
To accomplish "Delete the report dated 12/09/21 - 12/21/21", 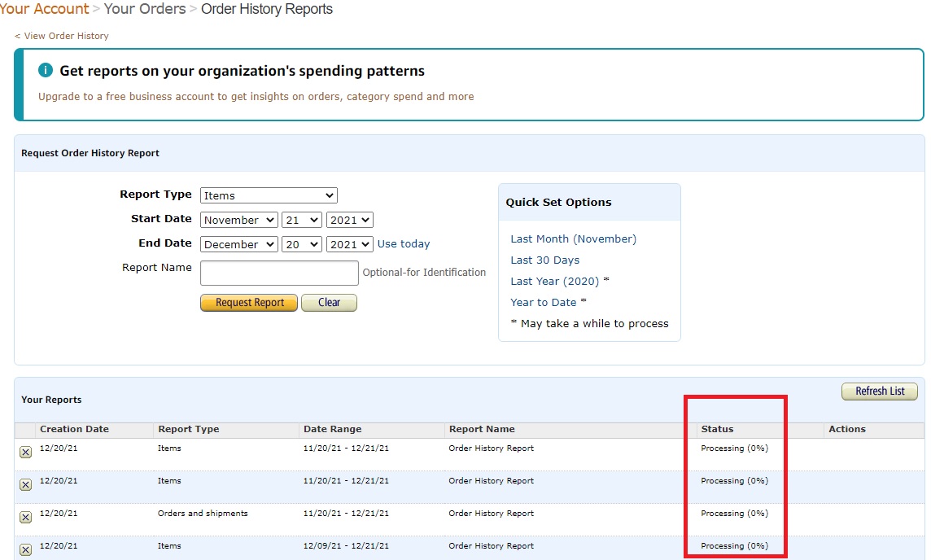I will [25, 550].
